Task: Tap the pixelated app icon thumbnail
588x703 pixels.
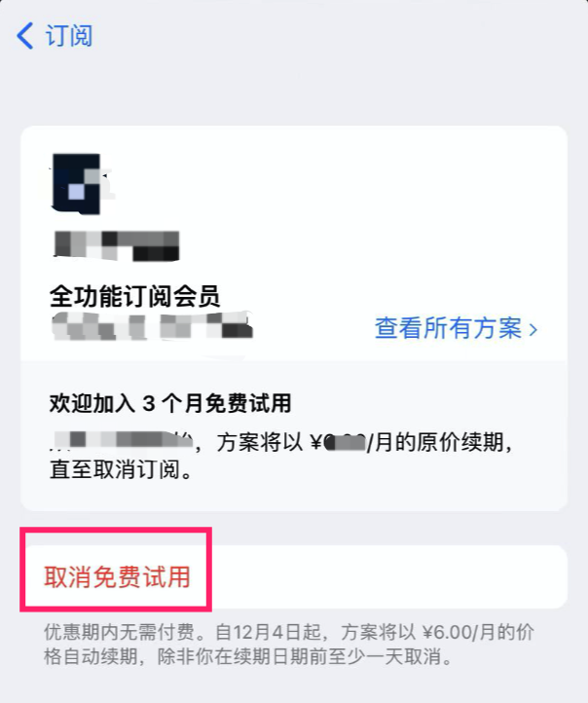Action: pyautogui.click(x=77, y=184)
